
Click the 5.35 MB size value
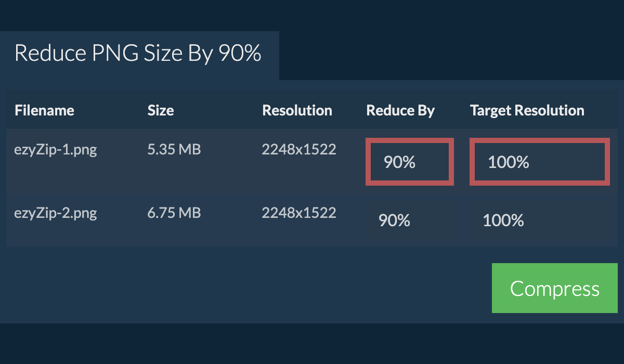[174, 150]
